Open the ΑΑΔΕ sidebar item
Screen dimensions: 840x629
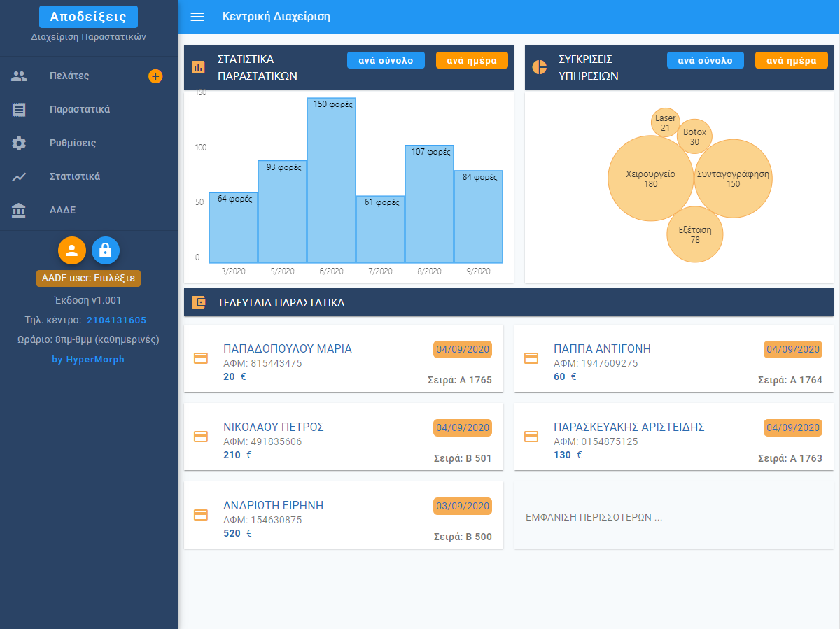(x=62, y=210)
